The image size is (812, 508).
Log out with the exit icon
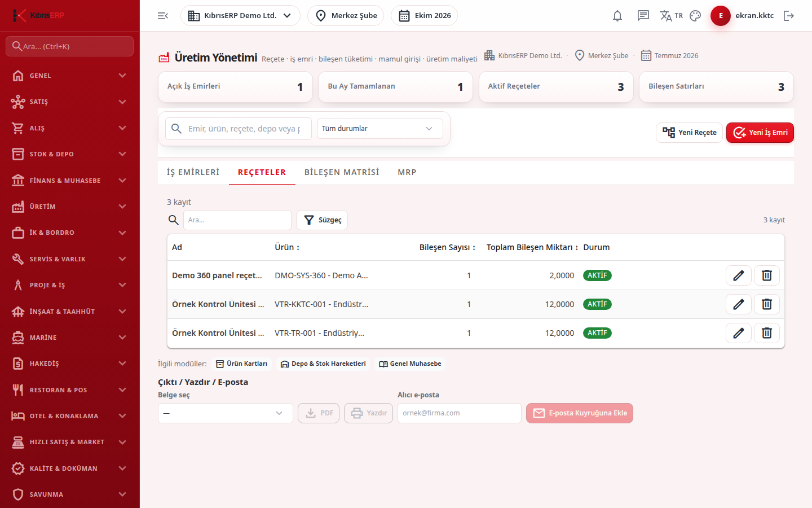click(x=789, y=16)
